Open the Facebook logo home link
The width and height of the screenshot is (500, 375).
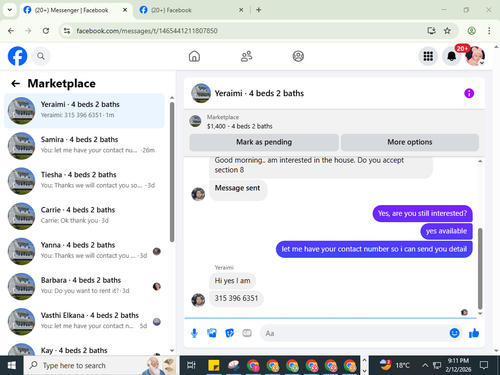(x=17, y=56)
